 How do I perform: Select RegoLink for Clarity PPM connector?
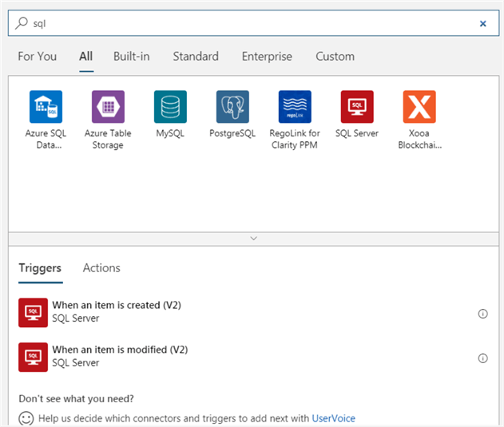click(x=295, y=107)
